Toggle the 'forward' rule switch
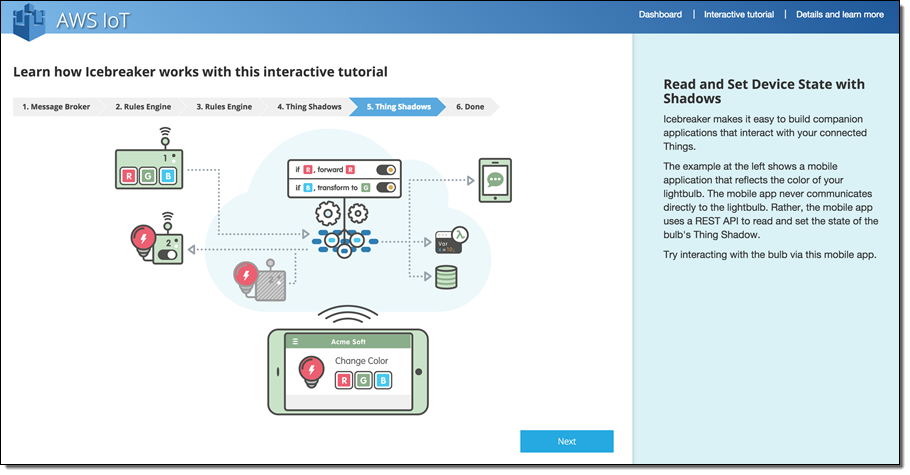The height and width of the screenshot is (475, 910). point(385,168)
